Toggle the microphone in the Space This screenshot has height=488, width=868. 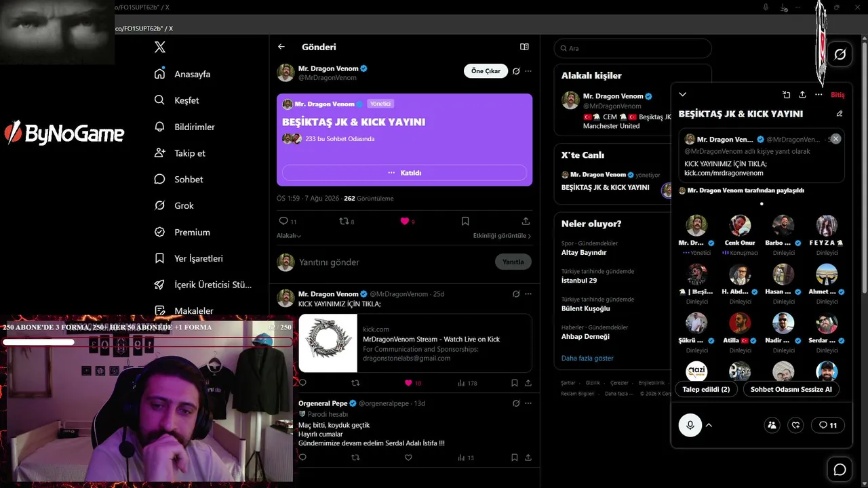690,425
